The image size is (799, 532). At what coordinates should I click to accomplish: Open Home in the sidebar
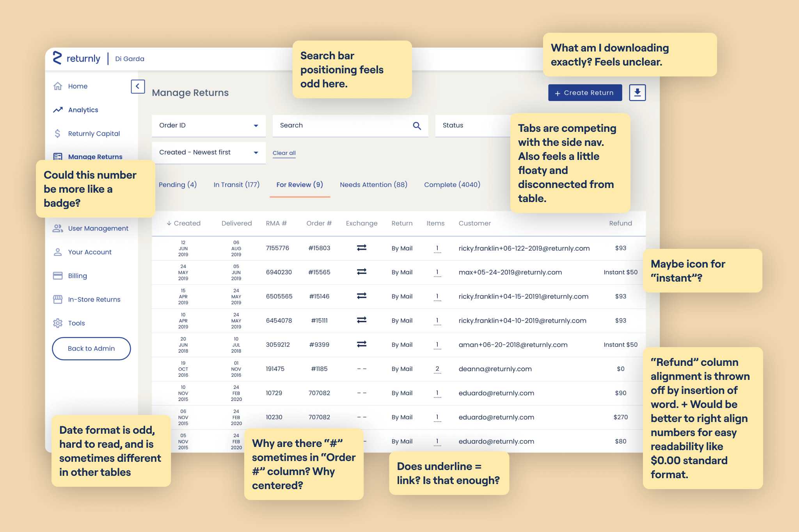coord(78,86)
